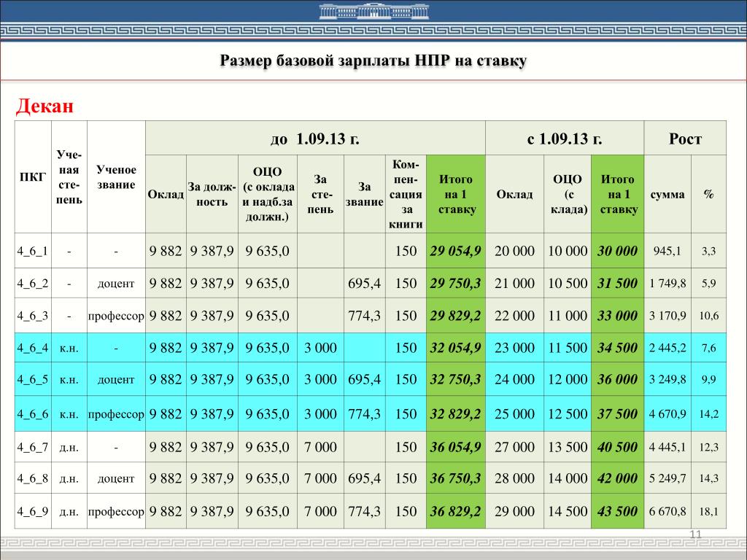Click the row label 4_6_1
747x560 pixels.
pos(33,251)
